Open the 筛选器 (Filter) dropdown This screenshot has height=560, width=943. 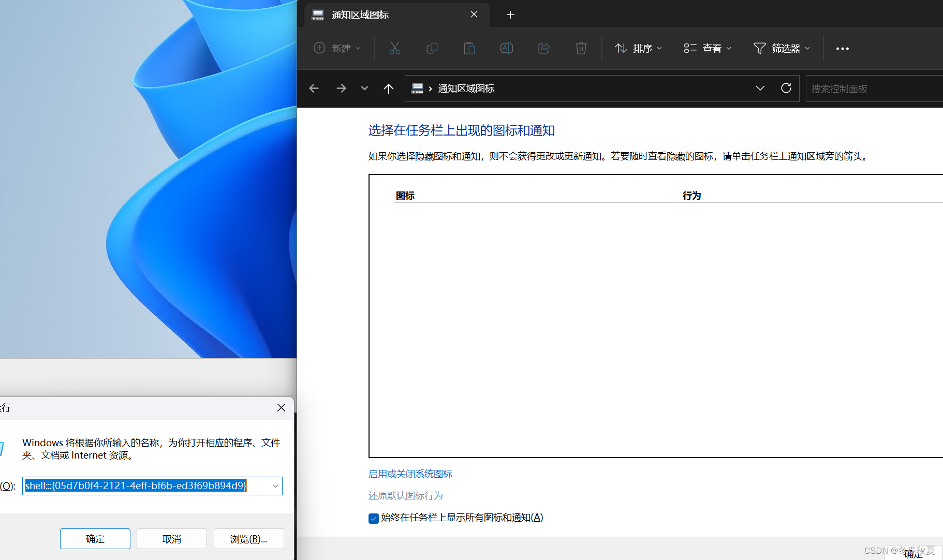click(782, 48)
